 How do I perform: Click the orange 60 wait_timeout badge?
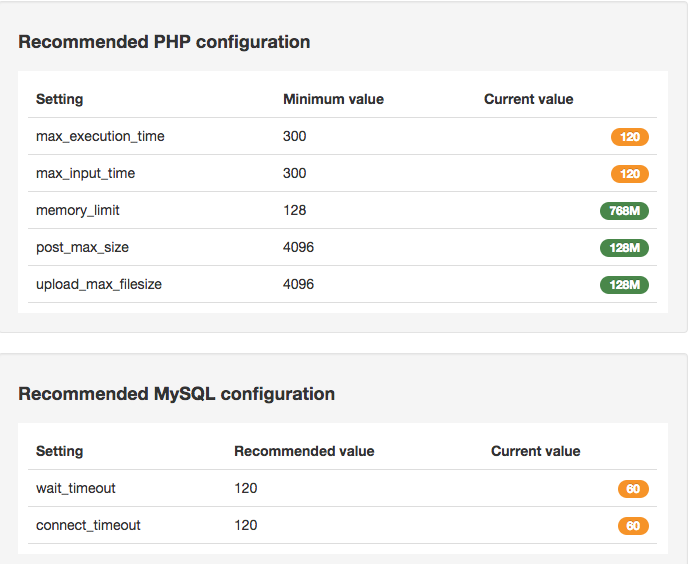[633, 489]
